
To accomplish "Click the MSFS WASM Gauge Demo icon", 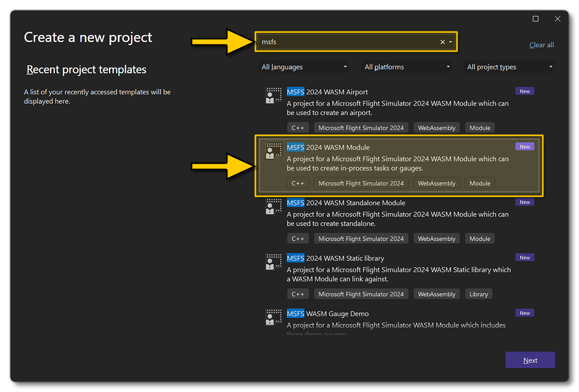I will point(273,317).
